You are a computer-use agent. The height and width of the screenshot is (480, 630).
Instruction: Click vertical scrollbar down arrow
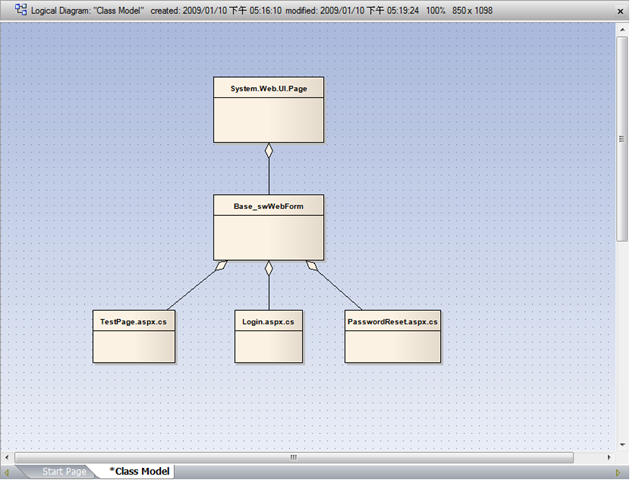click(x=622, y=445)
